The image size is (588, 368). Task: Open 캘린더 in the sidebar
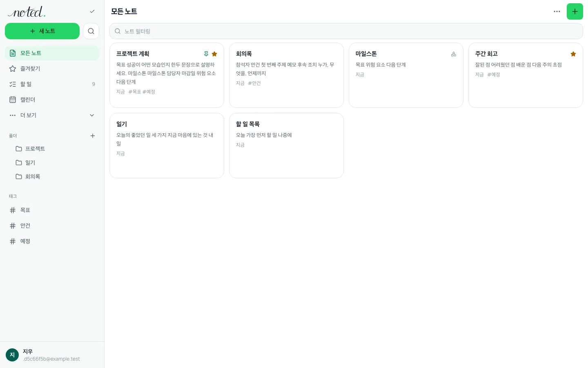[x=52, y=100]
